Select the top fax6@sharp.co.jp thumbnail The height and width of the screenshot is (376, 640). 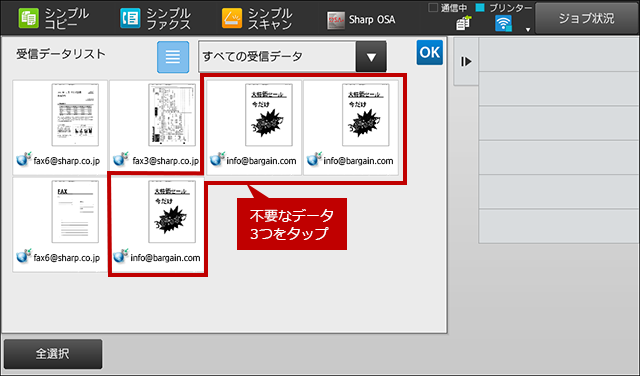60,127
